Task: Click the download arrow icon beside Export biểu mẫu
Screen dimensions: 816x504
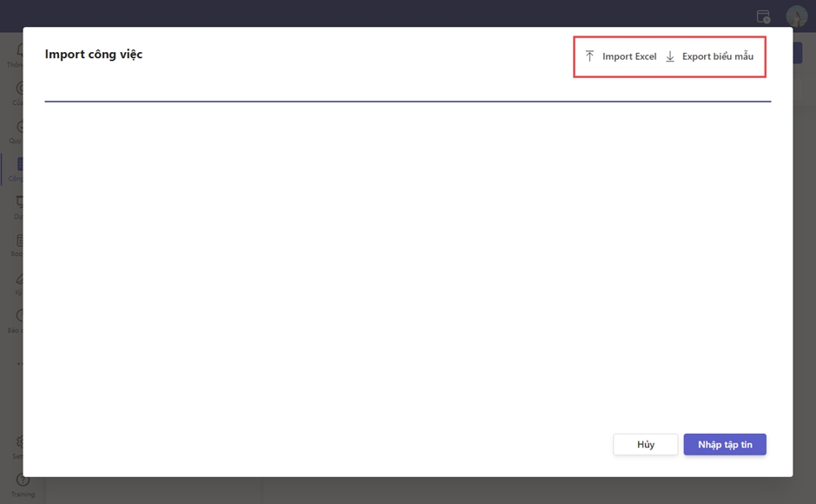Action: click(x=670, y=56)
